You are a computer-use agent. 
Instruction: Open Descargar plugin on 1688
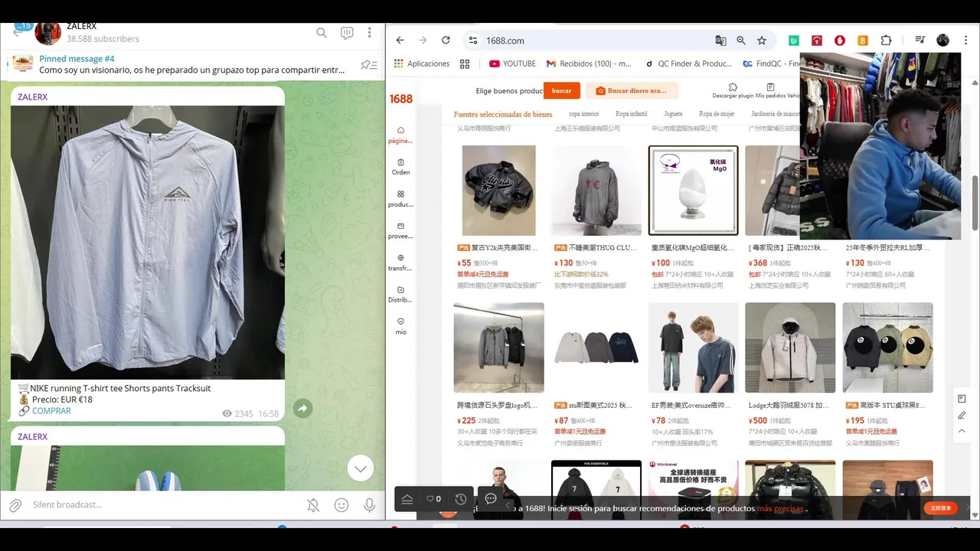(x=733, y=91)
